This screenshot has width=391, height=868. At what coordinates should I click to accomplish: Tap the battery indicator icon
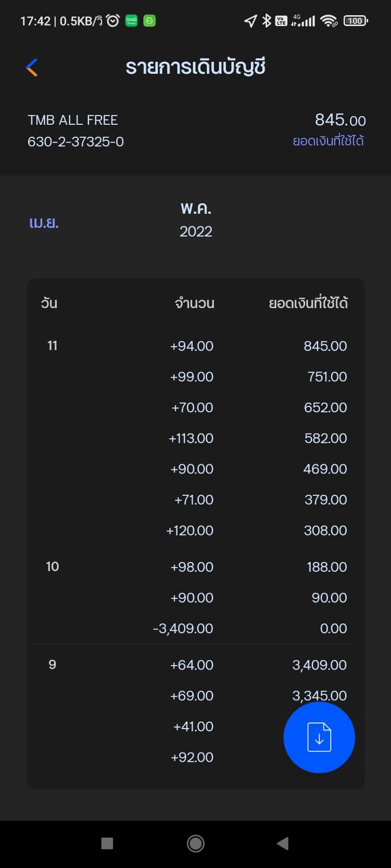(x=356, y=21)
